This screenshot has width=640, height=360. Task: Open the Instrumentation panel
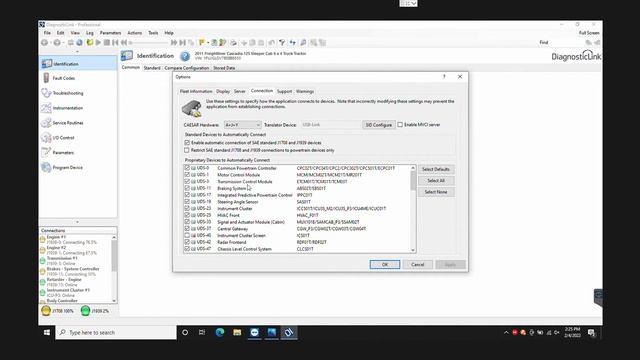78,108
